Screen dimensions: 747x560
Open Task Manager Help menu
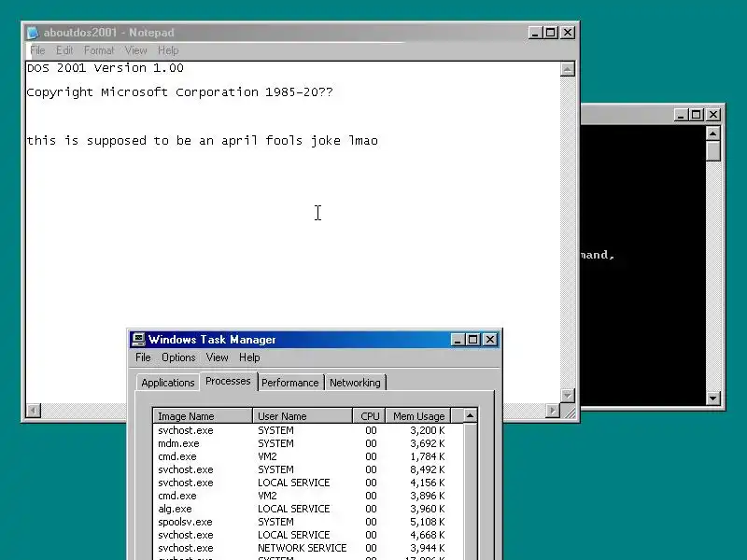pos(249,357)
